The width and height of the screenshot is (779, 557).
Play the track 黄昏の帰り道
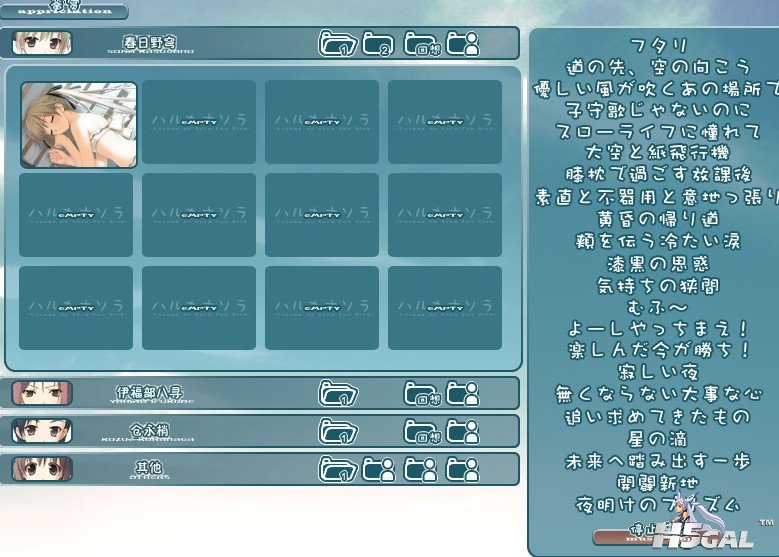[658, 219]
